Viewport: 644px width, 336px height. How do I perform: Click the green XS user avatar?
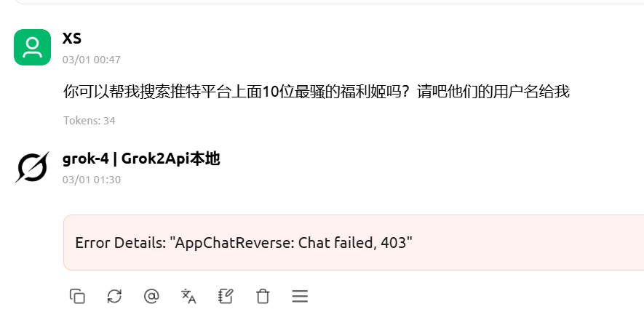pyautogui.click(x=33, y=47)
